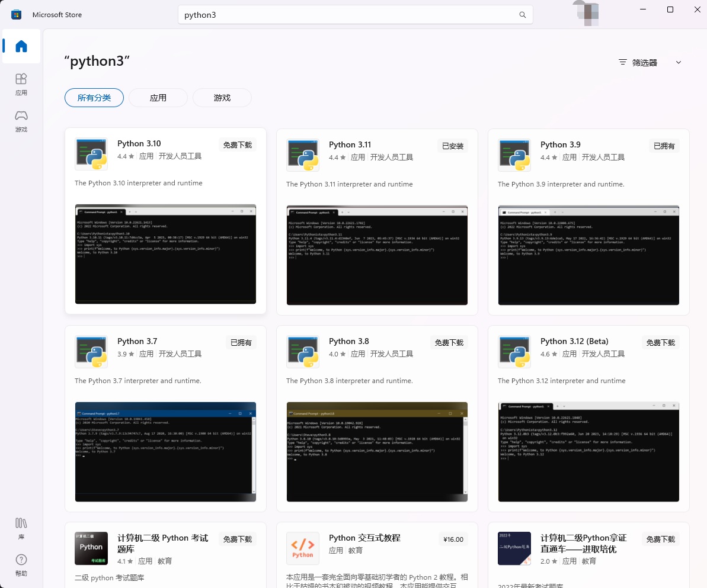Click 已安装 badge for Python 3.11
Viewport: 707px width, 588px height.
click(x=453, y=146)
